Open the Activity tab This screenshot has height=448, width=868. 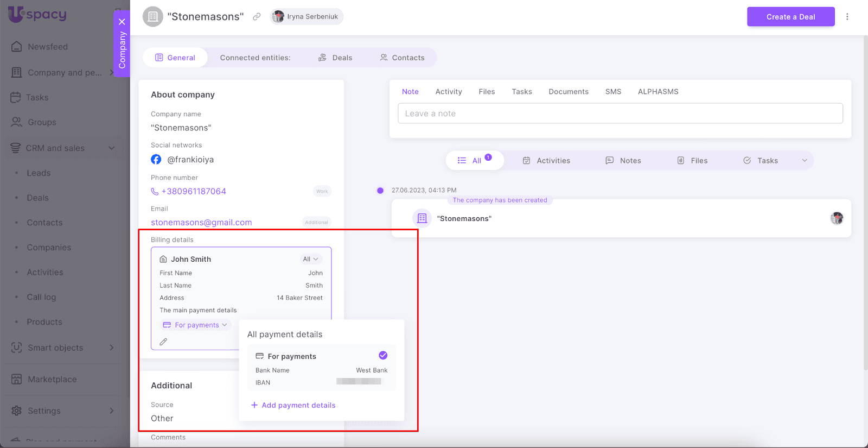tap(448, 92)
